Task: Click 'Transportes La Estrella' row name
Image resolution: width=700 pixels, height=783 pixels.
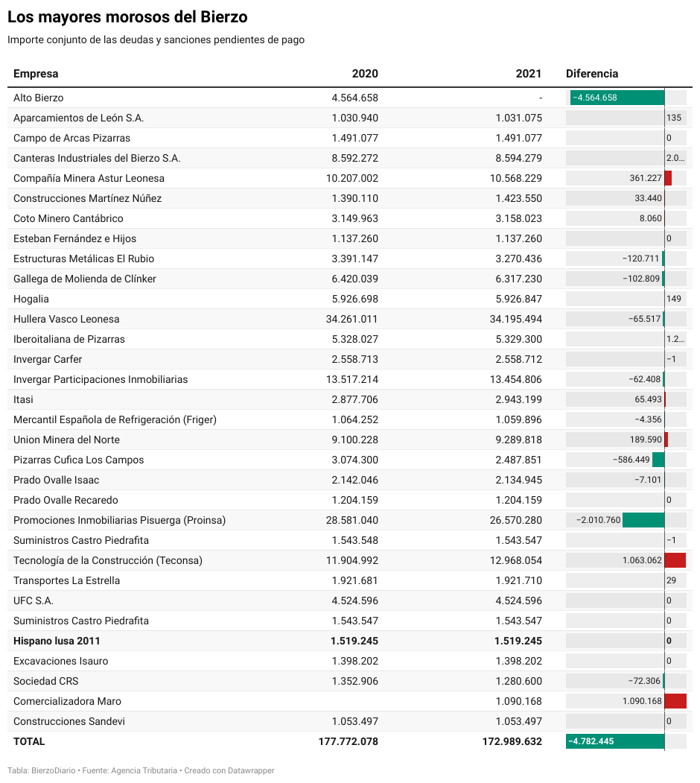Action: tap(66, 581)
